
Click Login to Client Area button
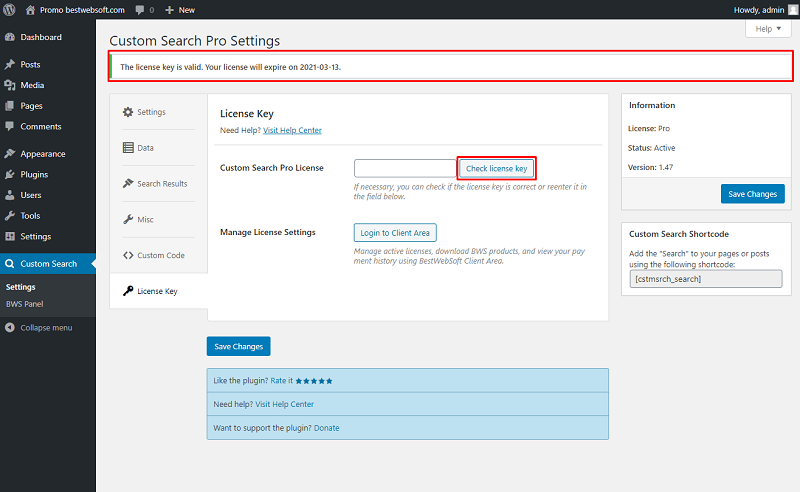click(395, 233)
